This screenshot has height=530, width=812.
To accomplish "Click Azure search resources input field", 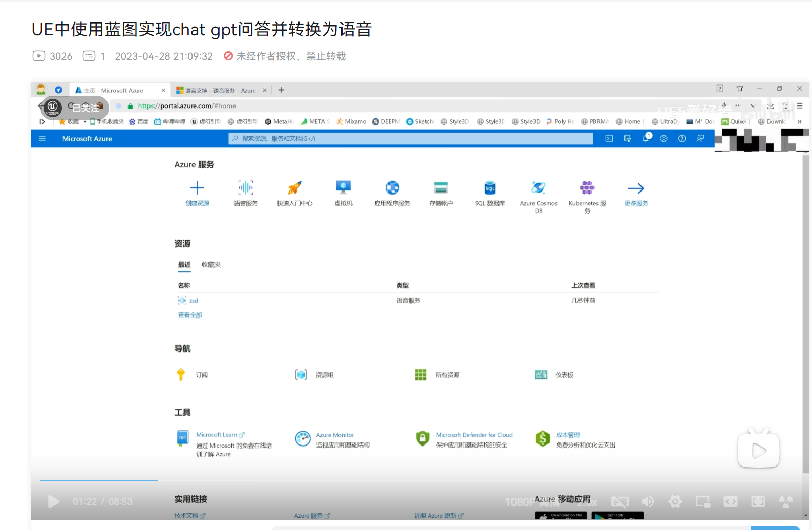I will tap(411, 139).
